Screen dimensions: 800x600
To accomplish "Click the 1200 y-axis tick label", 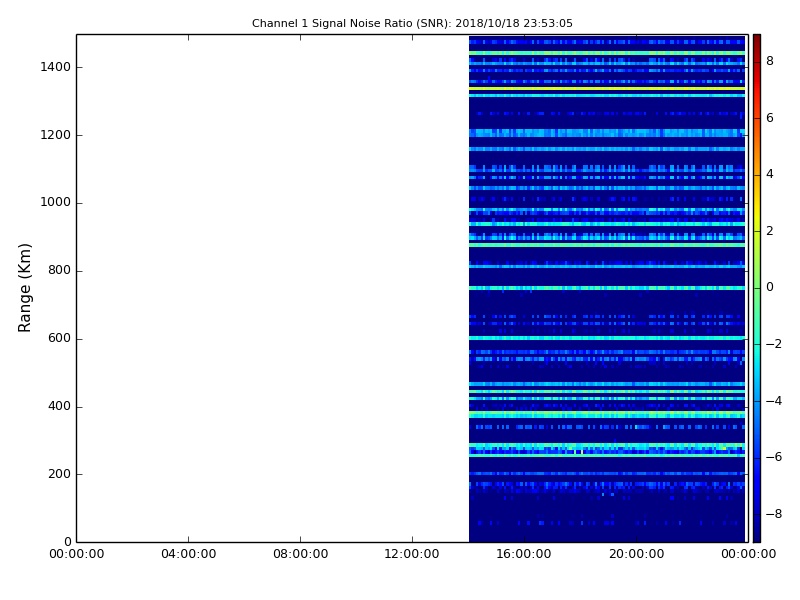I will (56, 135).
